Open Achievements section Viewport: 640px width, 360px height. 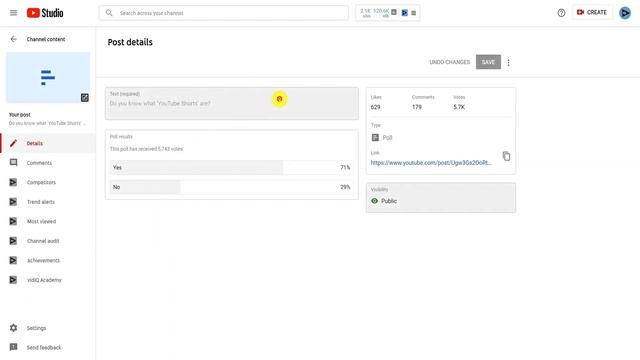point(48,260)
